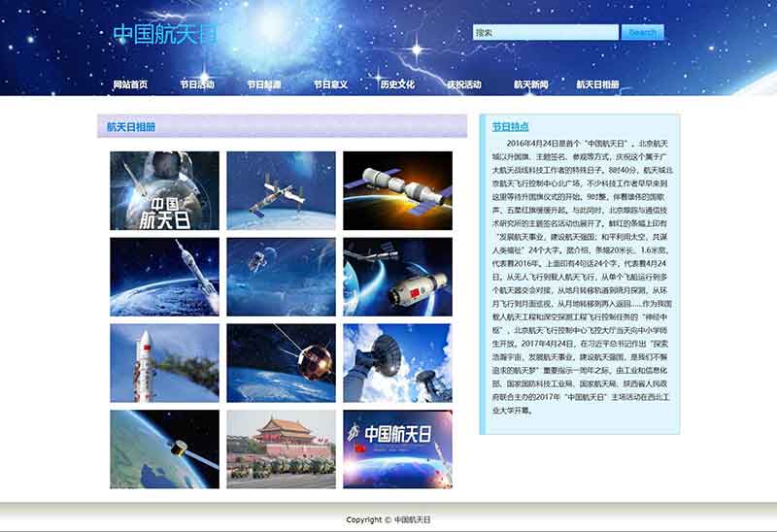View the radio telescope dishes thumbnail
The width and height of the screenshot is (777, 532).
(397, 363)
